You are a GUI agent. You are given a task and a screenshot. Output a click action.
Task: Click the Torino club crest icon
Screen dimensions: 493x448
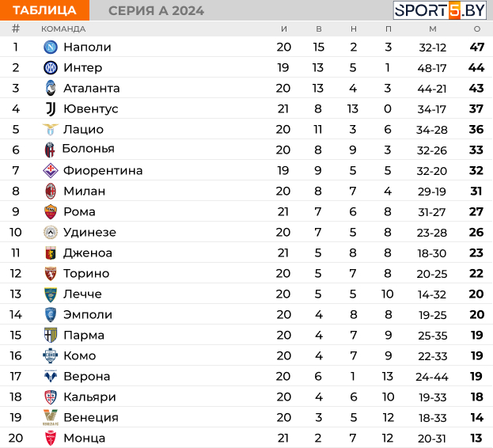[x=51, y=274]
